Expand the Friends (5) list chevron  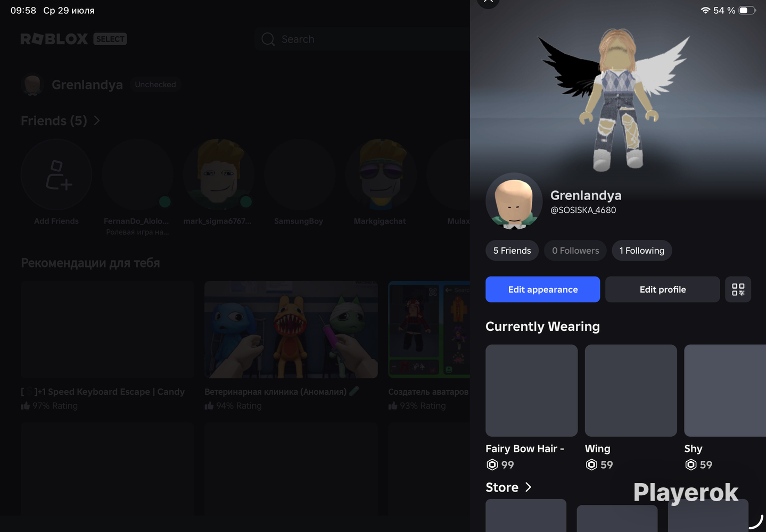tap(97, 121)
